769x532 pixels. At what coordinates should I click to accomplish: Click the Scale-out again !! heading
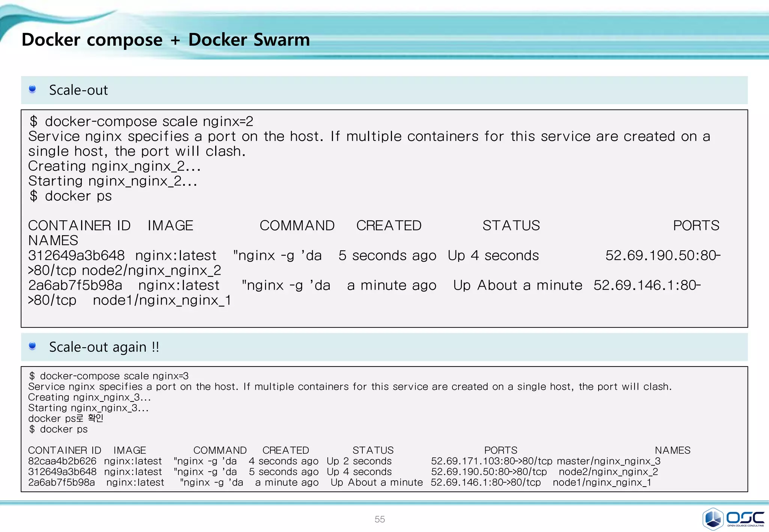click(x=104, y=347)
